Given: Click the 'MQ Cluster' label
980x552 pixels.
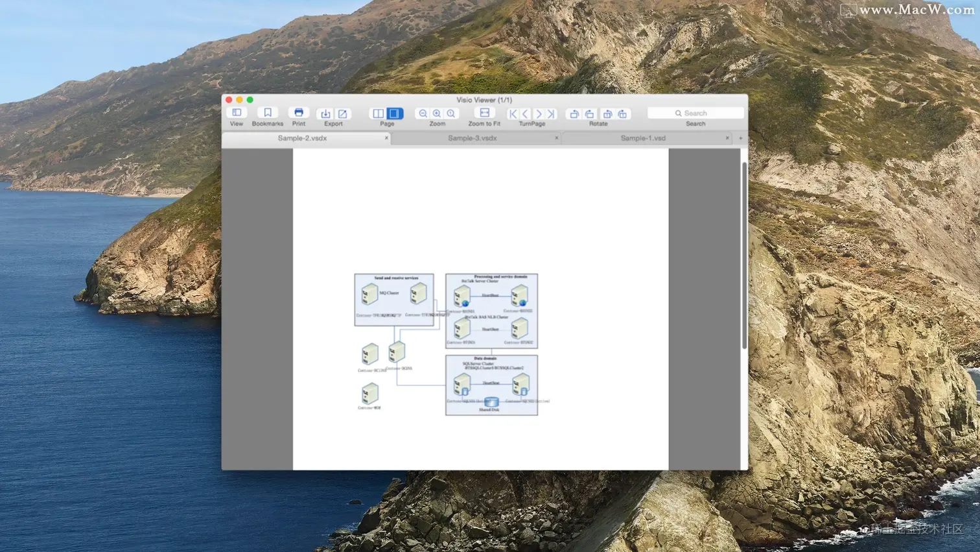Looking at the screenshot, I should tap(389, 293).
